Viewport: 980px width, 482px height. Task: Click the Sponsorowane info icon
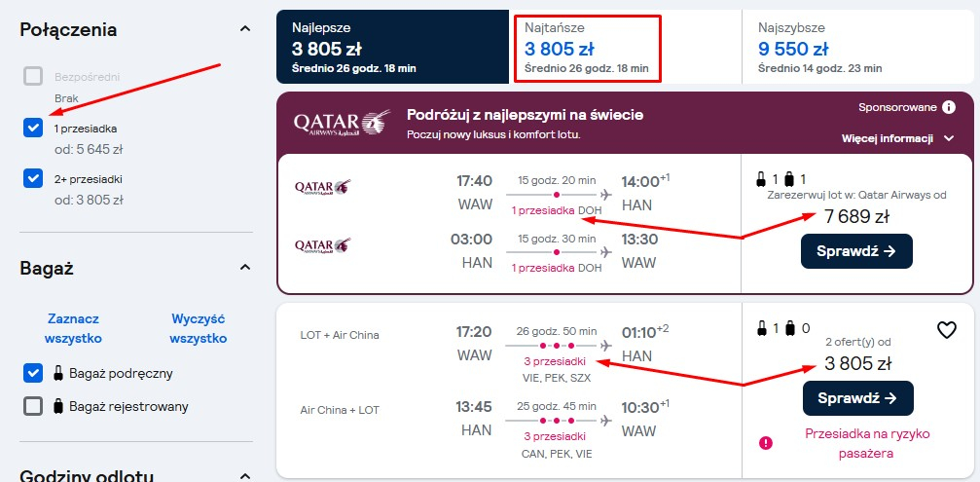(x=948, y=107)
